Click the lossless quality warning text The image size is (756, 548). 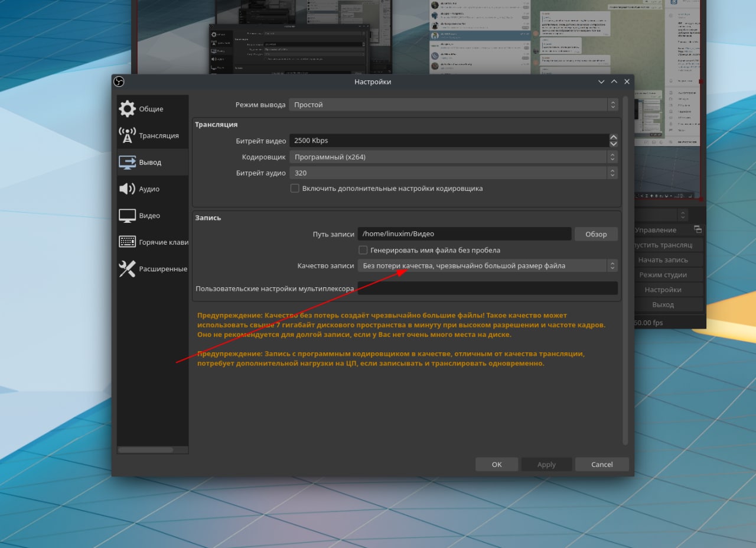click(401, 325)
